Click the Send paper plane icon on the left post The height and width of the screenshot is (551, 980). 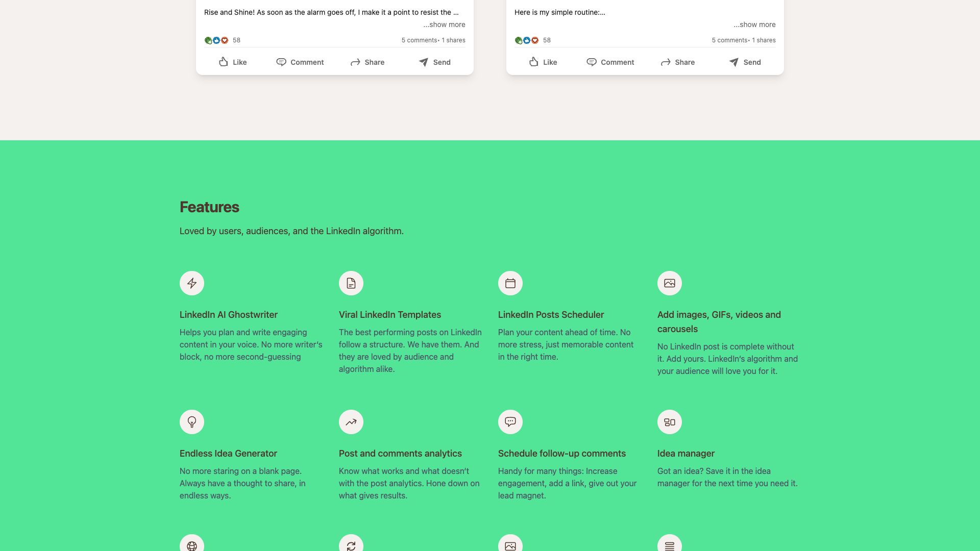coord(423,62)
